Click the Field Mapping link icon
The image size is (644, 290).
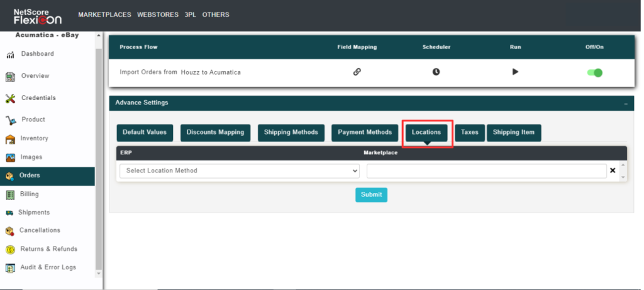(357, 72)
